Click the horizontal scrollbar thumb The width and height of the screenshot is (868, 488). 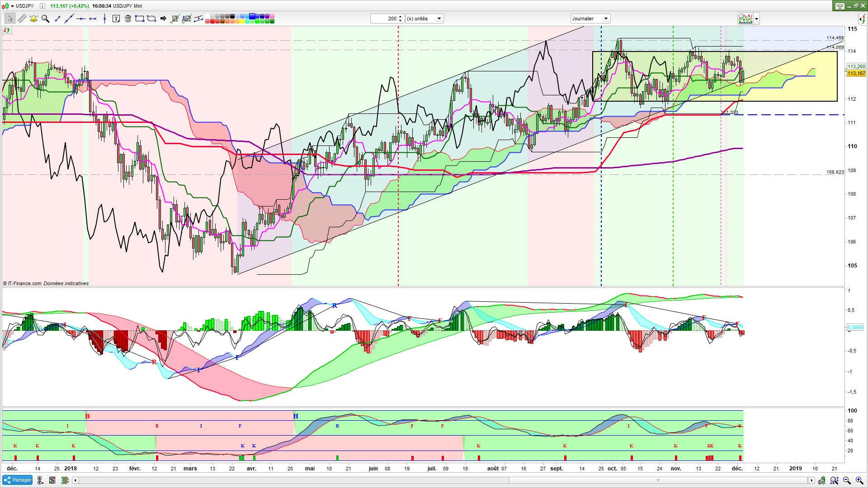pos(658,480)
